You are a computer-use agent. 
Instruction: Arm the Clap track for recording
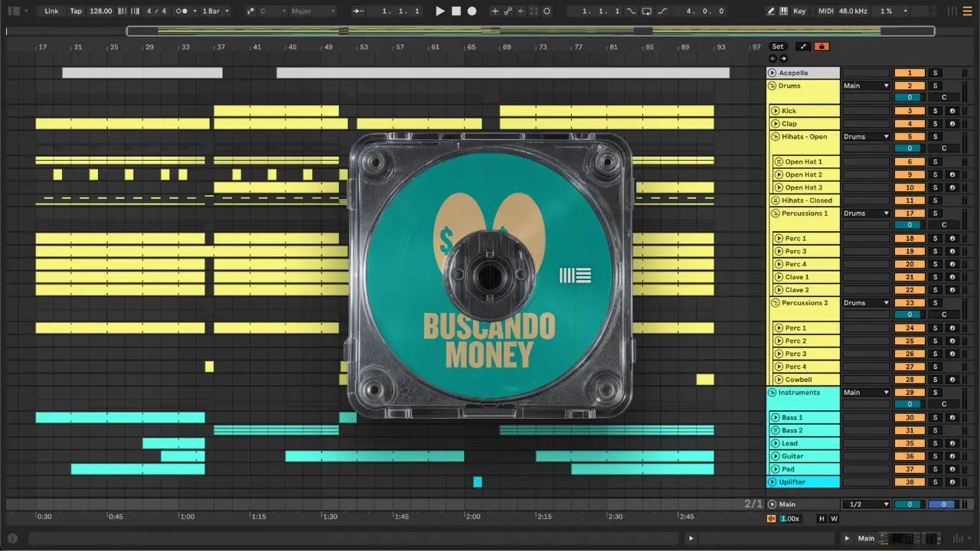coord(952,124)
